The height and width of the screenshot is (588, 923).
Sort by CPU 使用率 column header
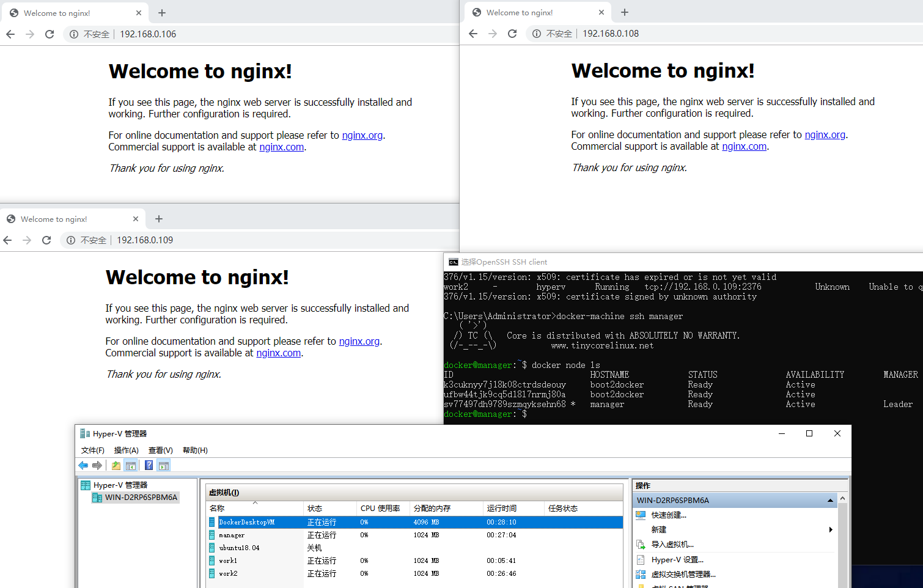(383, 509)
